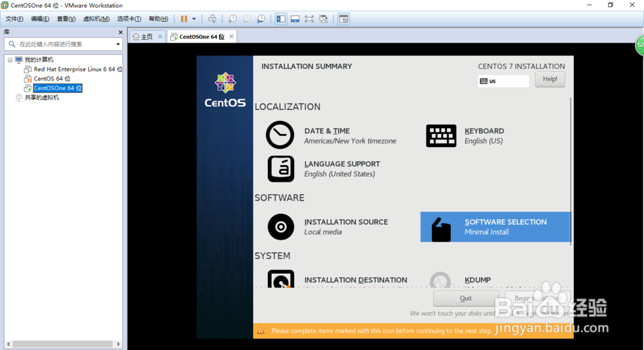Open the 帮助(H) menu
Screen dimensions: 644x350
pos(158,19)
